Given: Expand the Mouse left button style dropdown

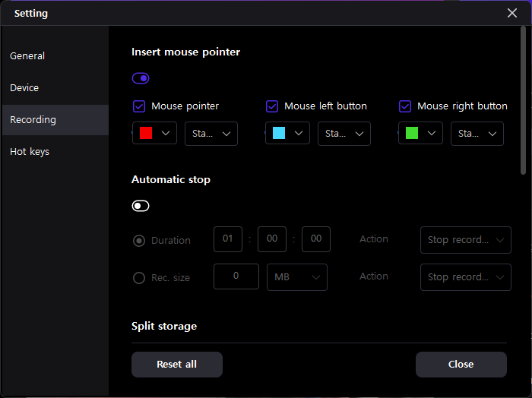Looking at the screenshot, I should (x=344, y=134).
